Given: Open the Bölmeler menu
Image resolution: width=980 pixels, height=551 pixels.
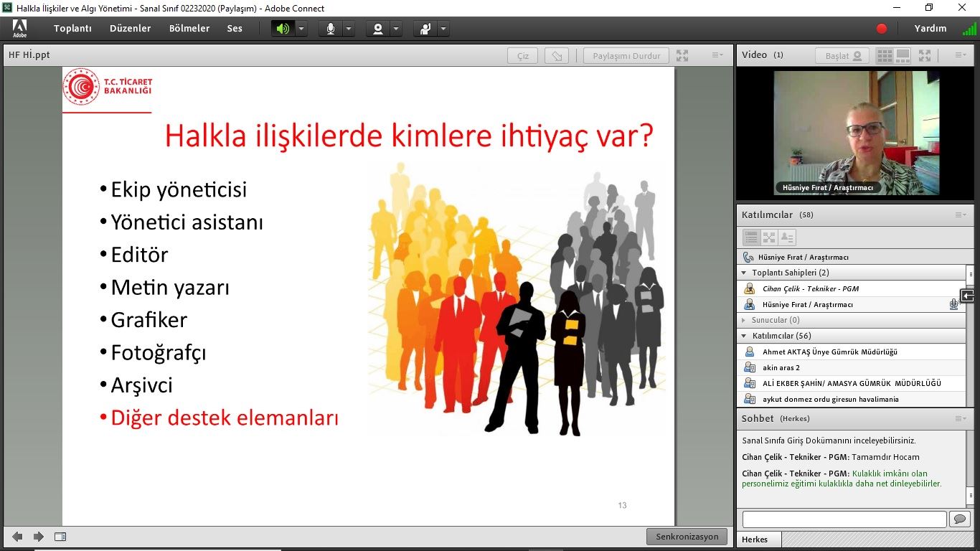Looking at the screenshot, I should coord(189,29).
